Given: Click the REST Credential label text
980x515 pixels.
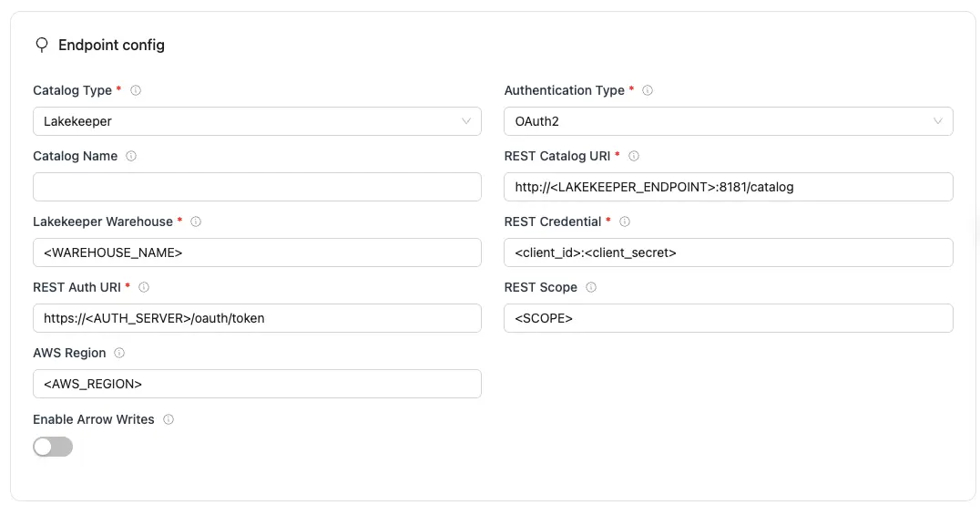Looking at the screenshot, I should (x=553, y=221).
